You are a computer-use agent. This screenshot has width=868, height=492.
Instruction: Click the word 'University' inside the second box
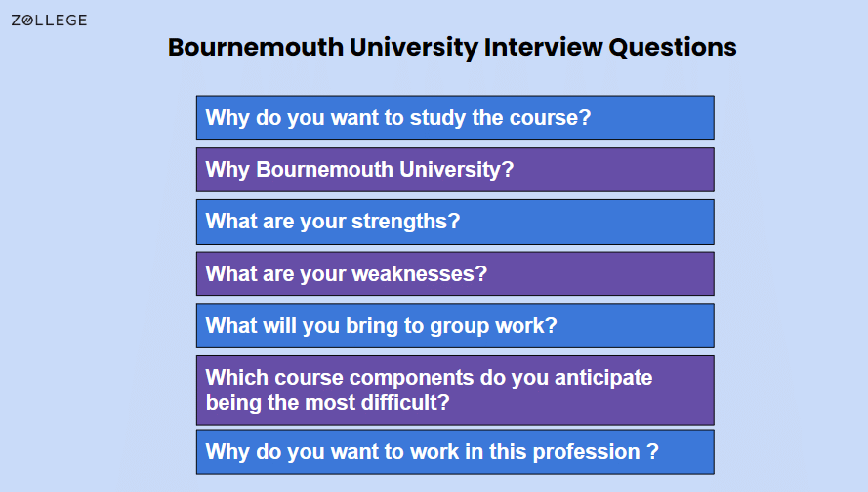tap(457, 170)
